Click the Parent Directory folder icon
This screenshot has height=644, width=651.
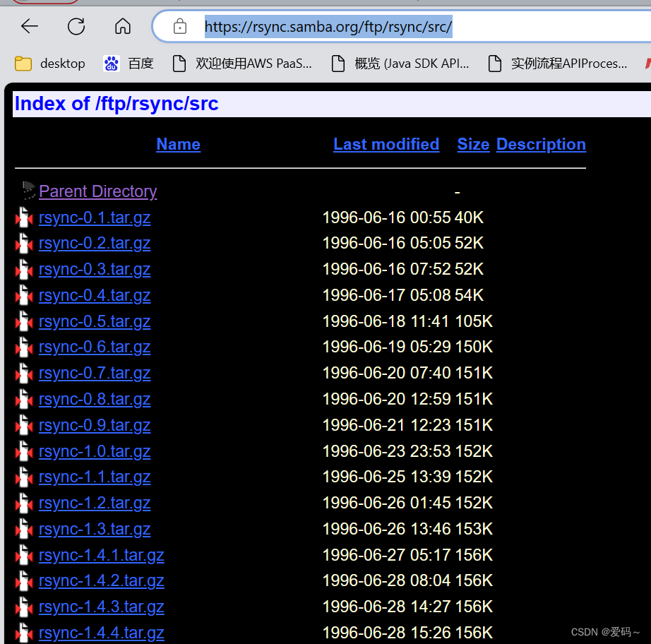(x=27, y=190)
